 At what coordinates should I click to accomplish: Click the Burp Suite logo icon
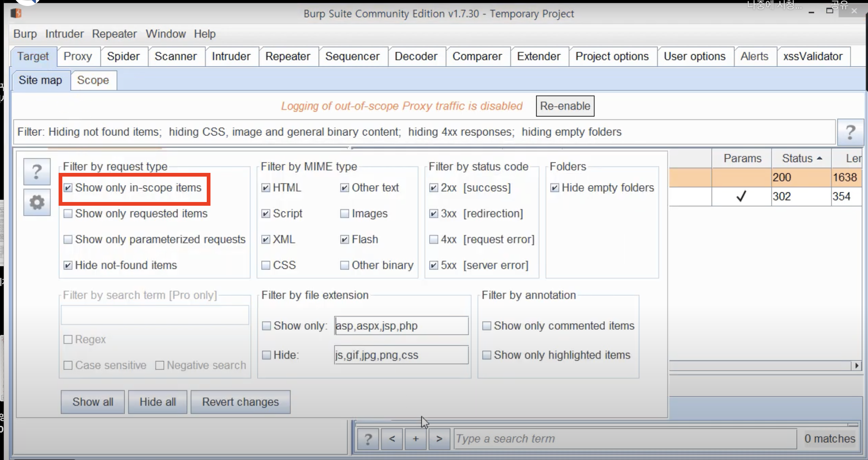[x=16, y=13]
